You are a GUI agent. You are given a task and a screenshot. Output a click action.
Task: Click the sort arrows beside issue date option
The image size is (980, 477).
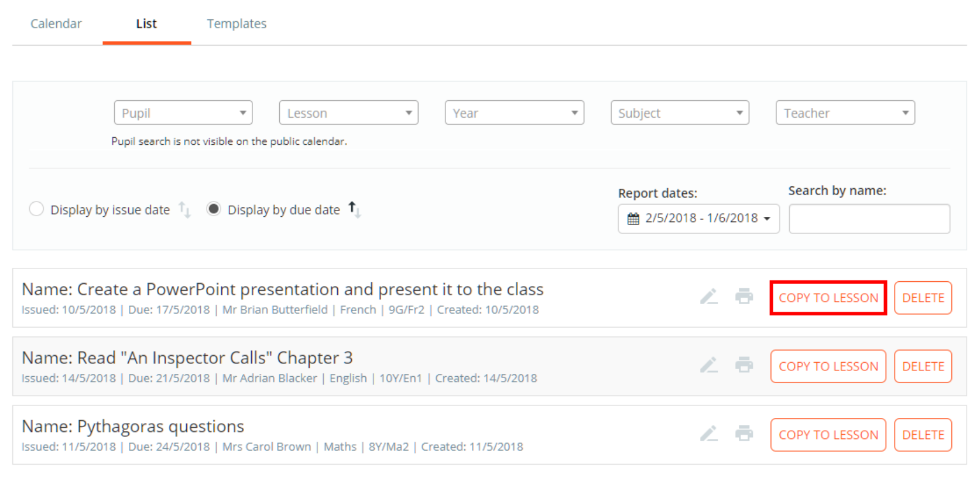tap(183, 210)
